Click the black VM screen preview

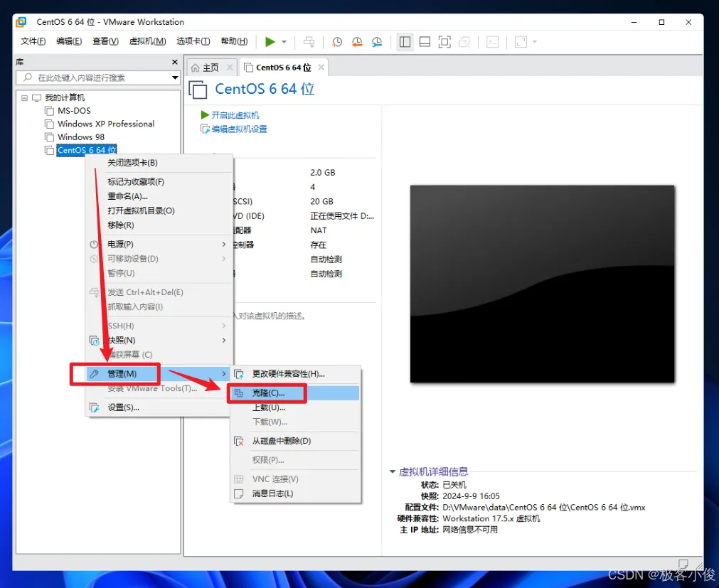(x=542, y=284)
